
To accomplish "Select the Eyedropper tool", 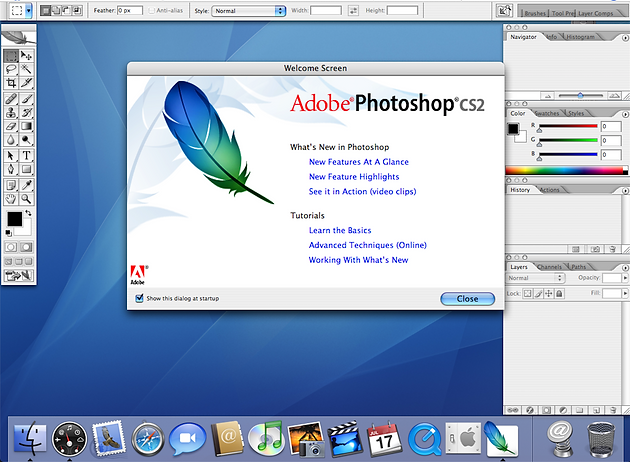I will [x=26, y=185].
